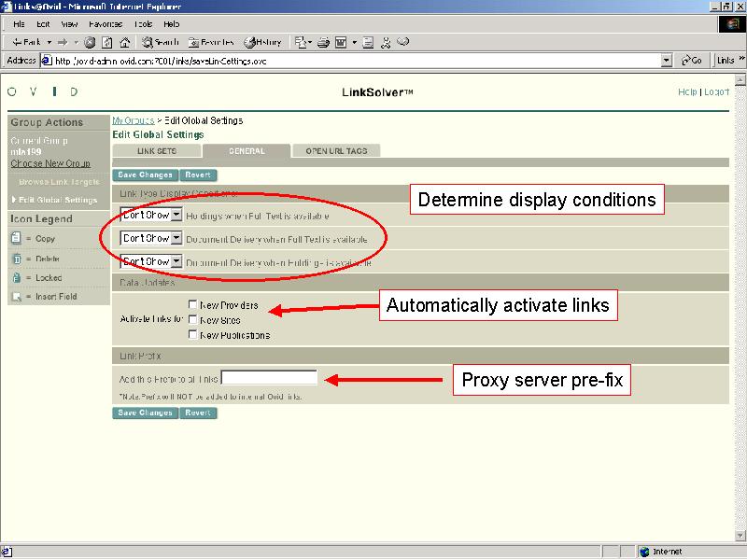The height and width of the screenshot is (560, 747).
Task: Show the History pane from the toolbar
Action: coord(262,42)
